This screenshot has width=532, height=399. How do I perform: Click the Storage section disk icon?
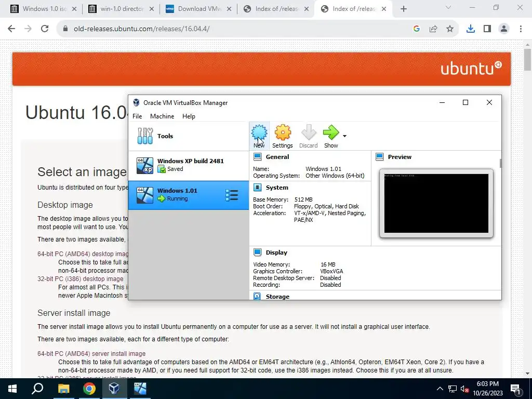(257, 296)
